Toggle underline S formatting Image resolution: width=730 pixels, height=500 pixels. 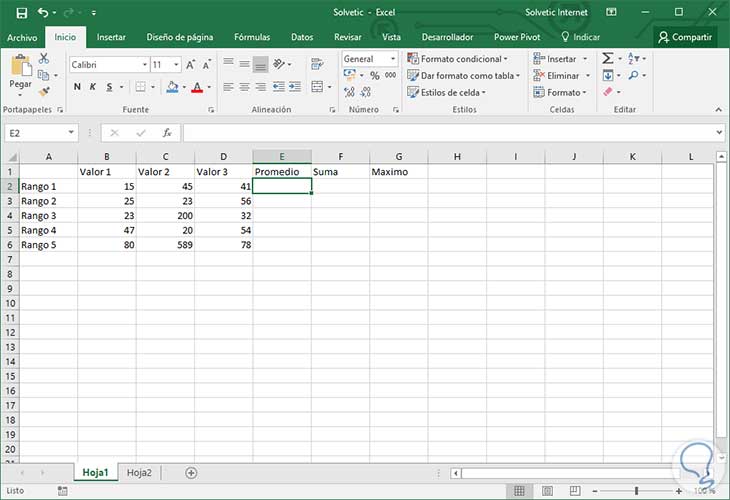[109, 87]
